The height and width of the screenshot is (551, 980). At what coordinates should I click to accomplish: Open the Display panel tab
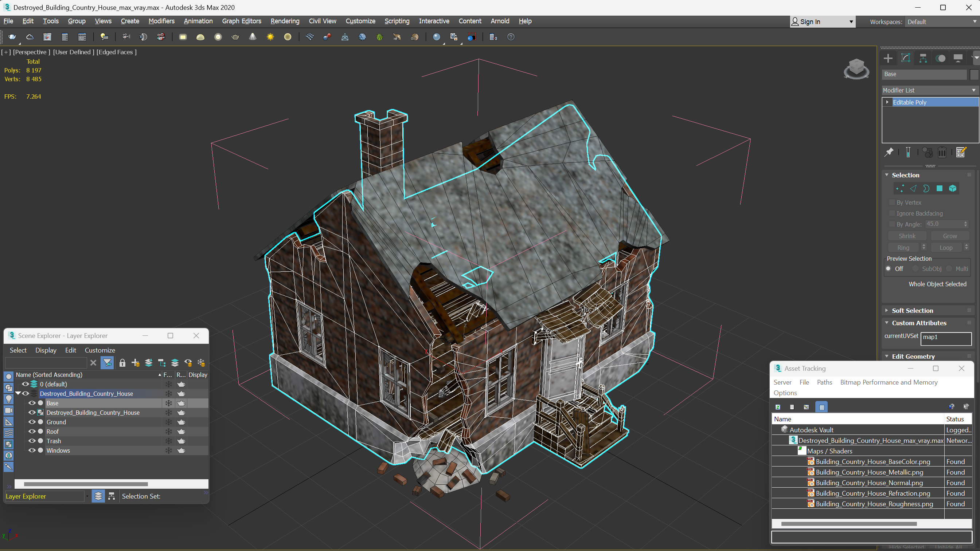pos(958,58)
